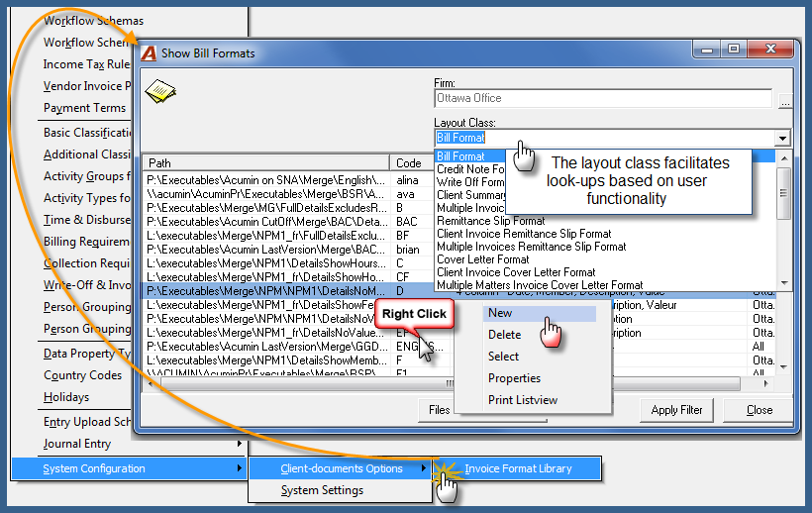Choose Multiple Matters Invoice Cover Letter Format

coord(540,285)
